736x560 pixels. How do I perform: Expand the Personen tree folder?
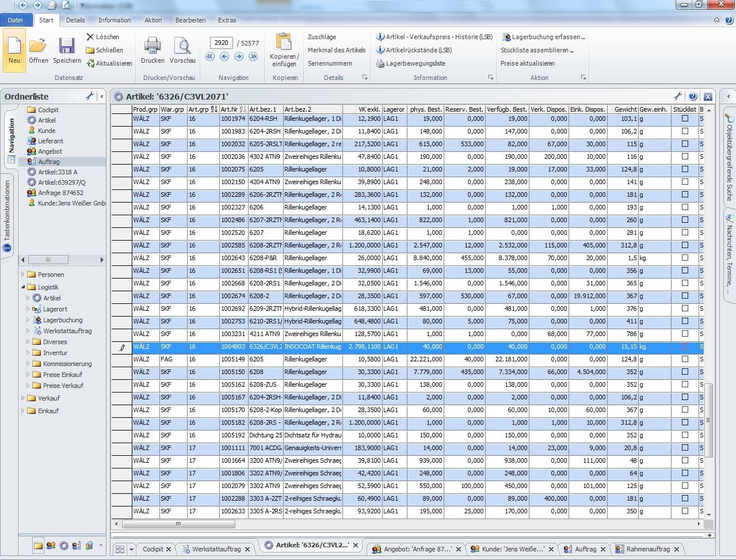click(x=24, y=275)
